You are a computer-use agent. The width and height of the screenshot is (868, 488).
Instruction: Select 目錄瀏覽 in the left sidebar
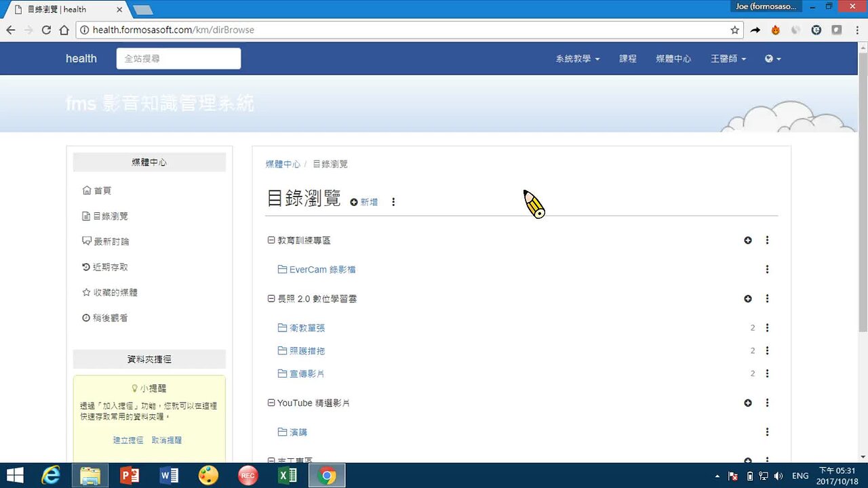[111, 216]
